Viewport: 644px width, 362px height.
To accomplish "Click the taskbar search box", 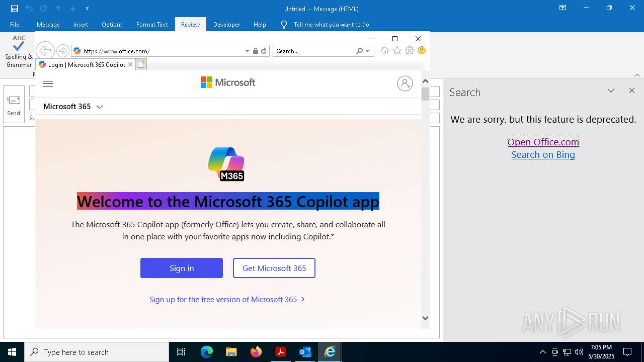I will (97, 352).
